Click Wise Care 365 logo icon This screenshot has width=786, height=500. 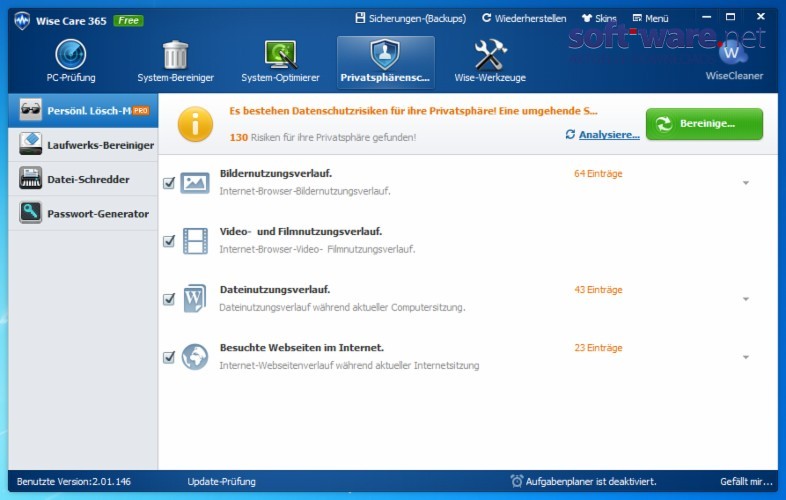[x=22, y=21]
